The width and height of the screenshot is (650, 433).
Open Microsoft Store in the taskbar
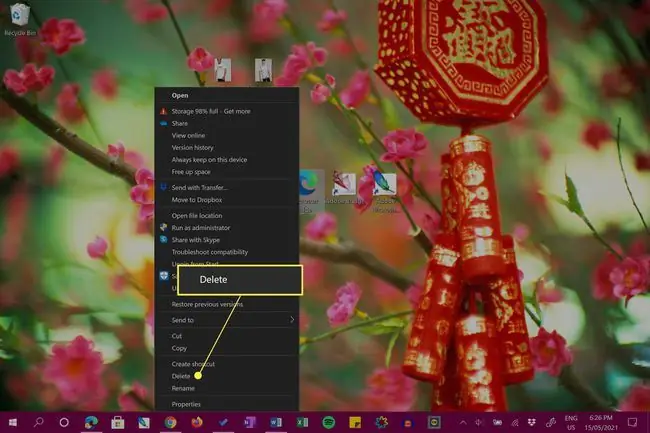coord(117,422)
